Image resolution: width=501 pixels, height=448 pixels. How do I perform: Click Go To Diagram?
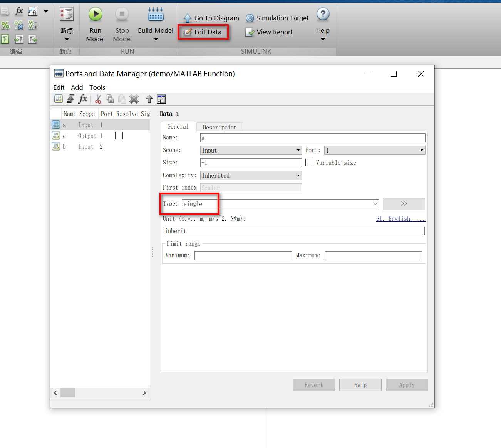point(211,18)
